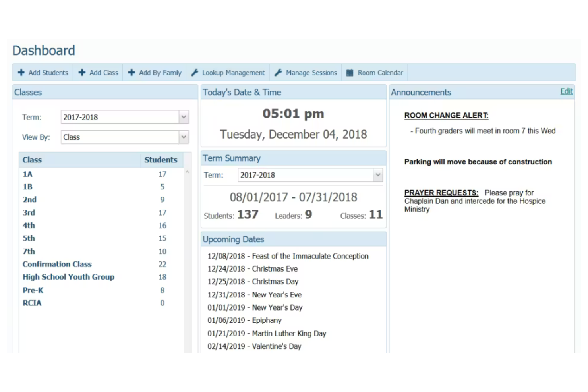The width and height of the screenshot is (588, 392).
Task: Click Add Students in the toolbar
Action: click(x=42, y=73)
